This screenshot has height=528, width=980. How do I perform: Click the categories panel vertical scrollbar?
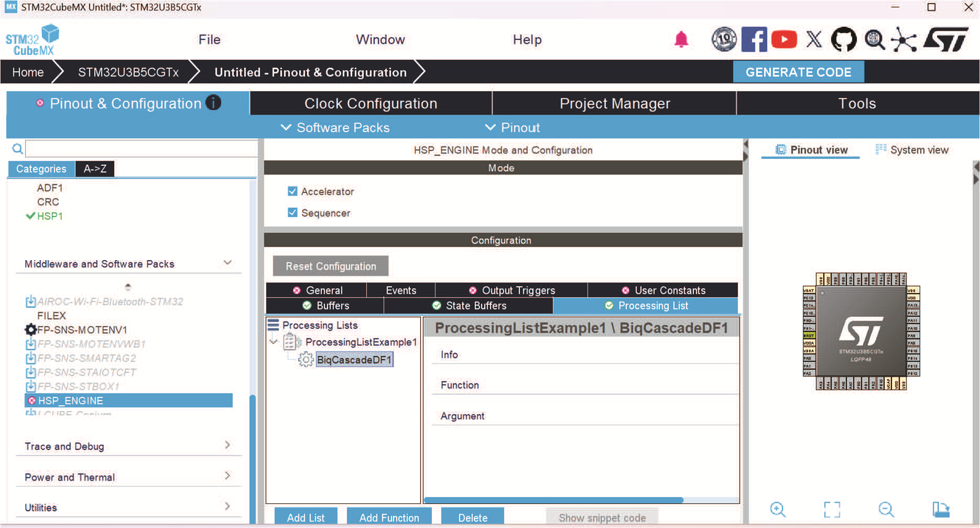pos(253,459)
